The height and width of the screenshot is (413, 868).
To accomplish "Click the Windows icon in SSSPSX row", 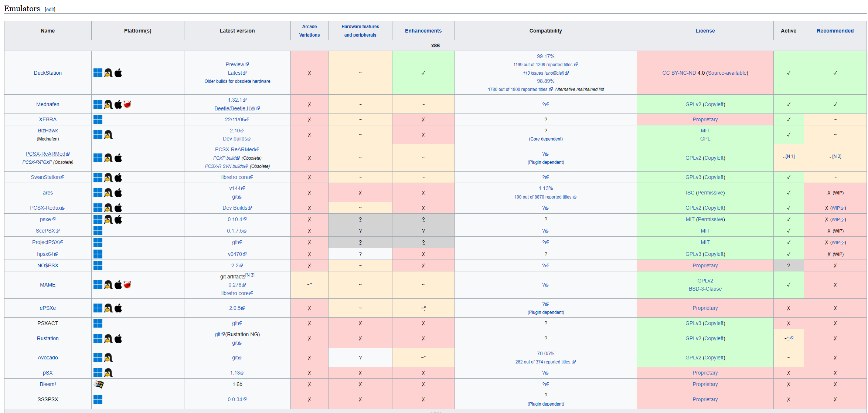I will point(98,400).
